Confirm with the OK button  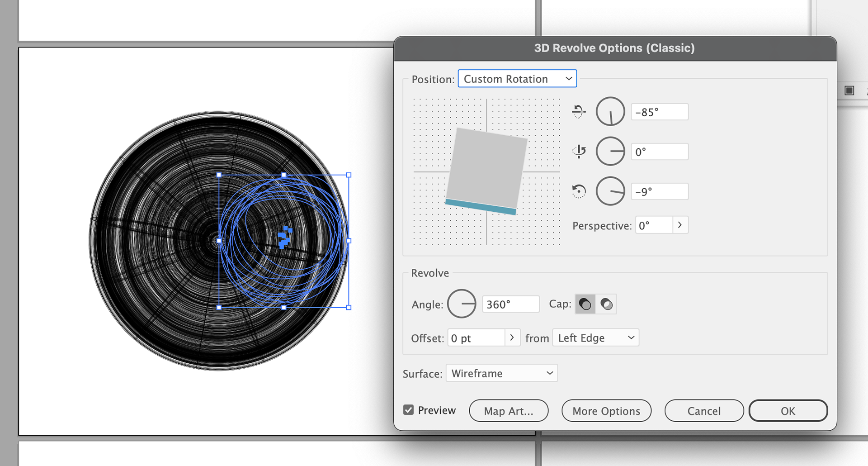tap(788, 411)
